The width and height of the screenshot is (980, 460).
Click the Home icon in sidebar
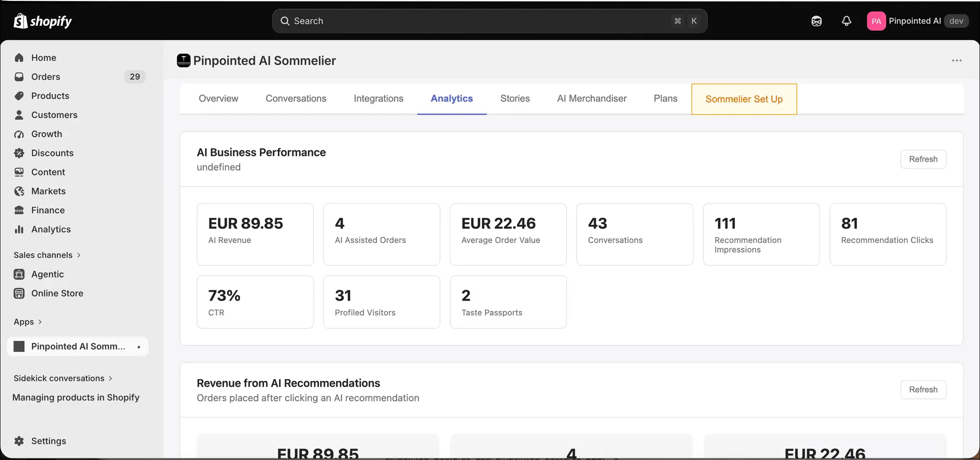pyautogui.click(x=19, y=58)
